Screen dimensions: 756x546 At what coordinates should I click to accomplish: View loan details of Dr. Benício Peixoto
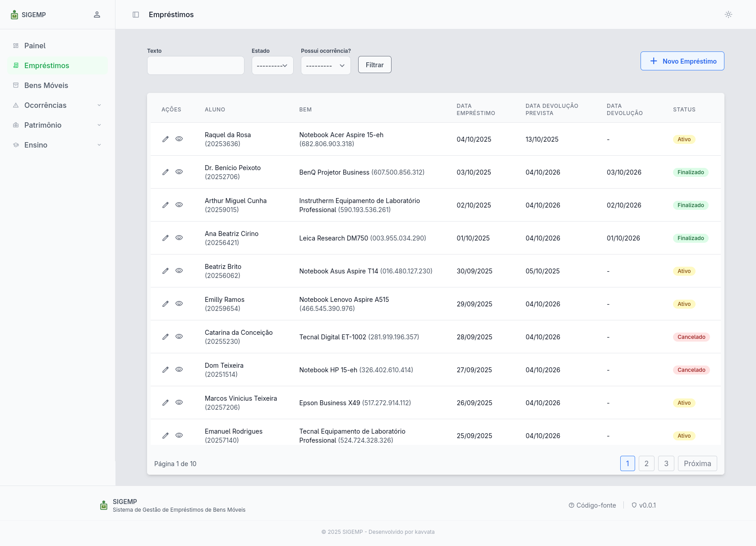pos(179,172)
